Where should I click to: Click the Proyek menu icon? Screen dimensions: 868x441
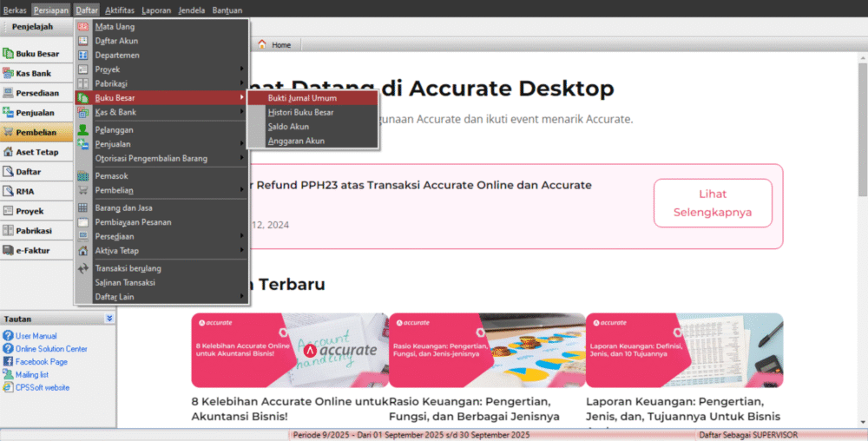(83, 69)
